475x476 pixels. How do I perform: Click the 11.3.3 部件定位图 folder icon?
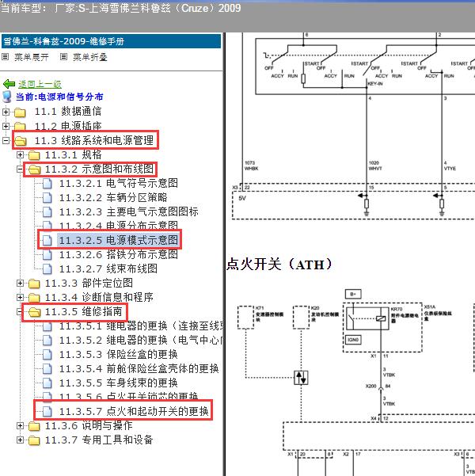click(x=34, y=284)
